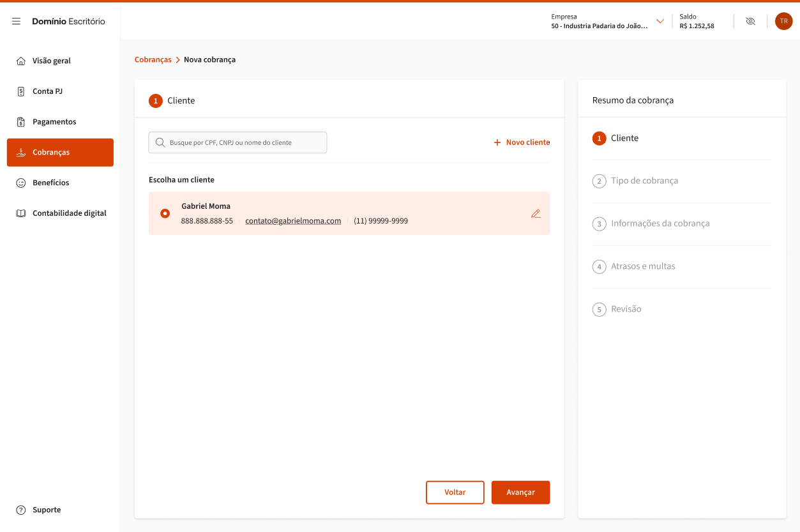This screenshot has height=532, width=800.
Task: Add a Novo cliente
Action: 522,142
